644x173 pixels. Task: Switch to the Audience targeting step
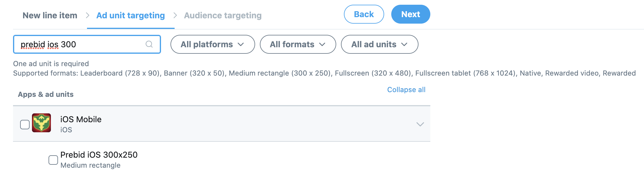click(x=223, y=15)
